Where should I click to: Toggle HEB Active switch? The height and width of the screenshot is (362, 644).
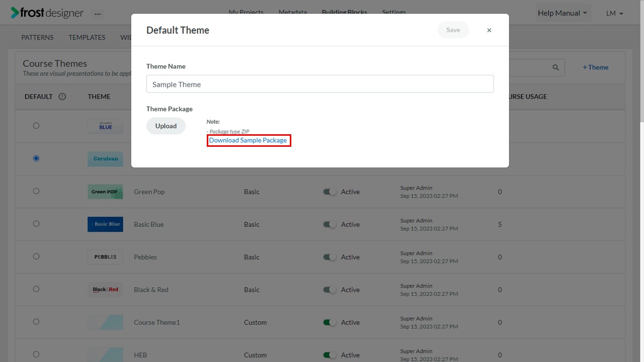[330, 355]
